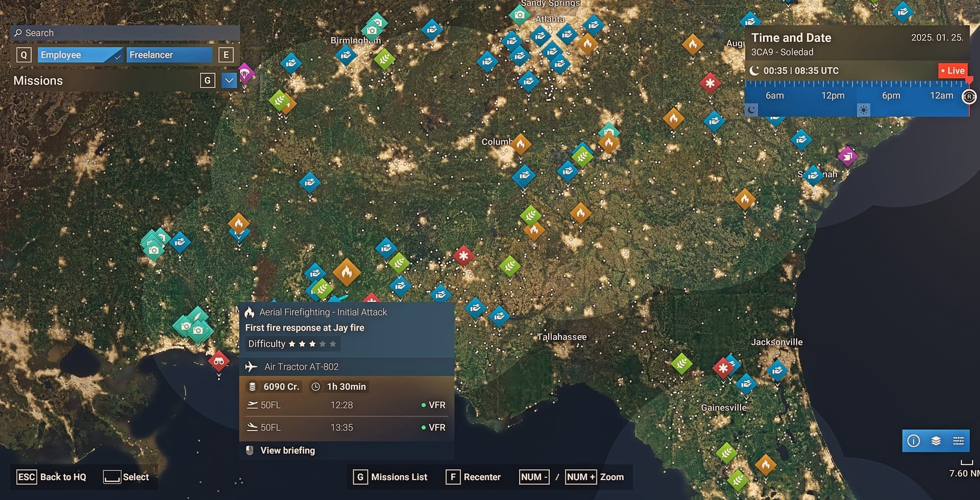Toggle the Freelancer mission filter
Image resolution: width=980 pixels, height=500 pixels.
169,55
